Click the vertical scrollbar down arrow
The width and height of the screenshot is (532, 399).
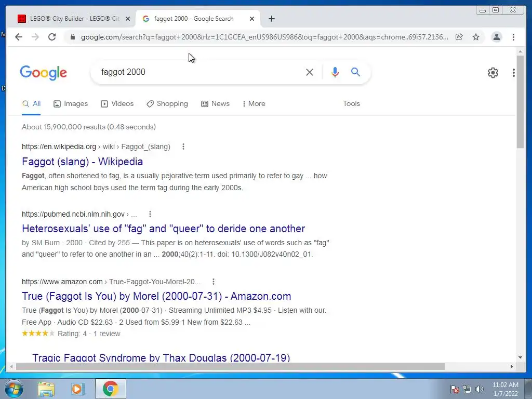pyautogui.click(x=520, y=357)
